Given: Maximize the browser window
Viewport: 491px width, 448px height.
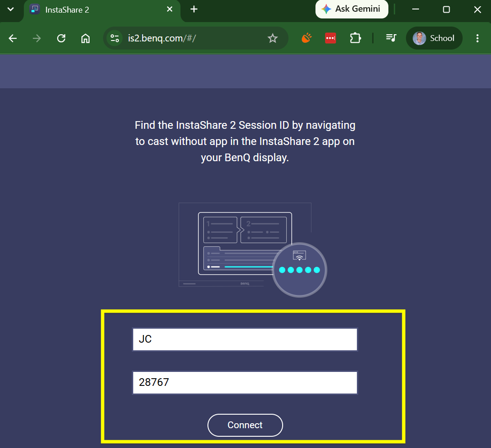Looking at the screenshot, I should pyautogui.click(x=446, y=9).
